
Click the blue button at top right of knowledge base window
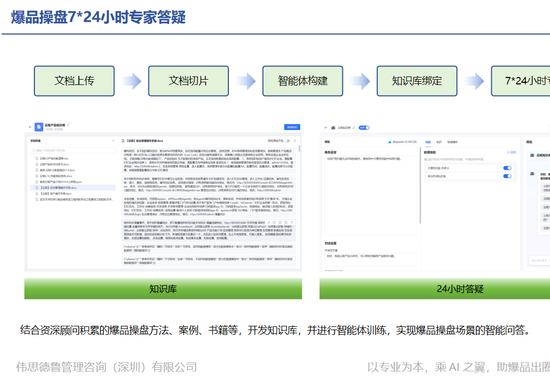pos(292,127)
